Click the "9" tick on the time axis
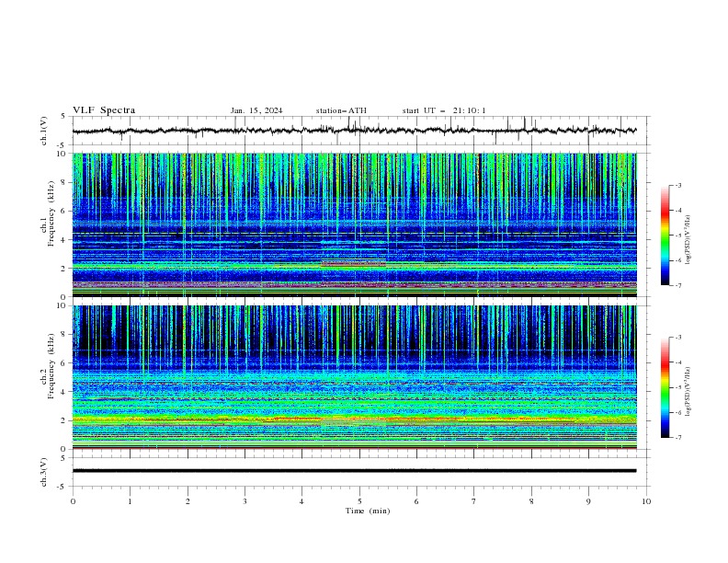Screen dimensions: 728x563 pos(588,501)
